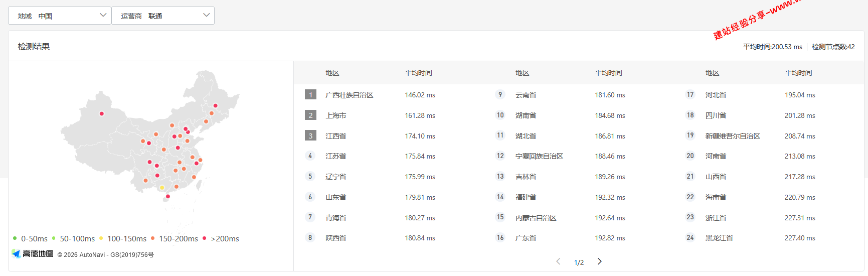This screenshot has width=868, height=276.
Task: Click the 181.60 ms value
Action: (x=610, y=95)
